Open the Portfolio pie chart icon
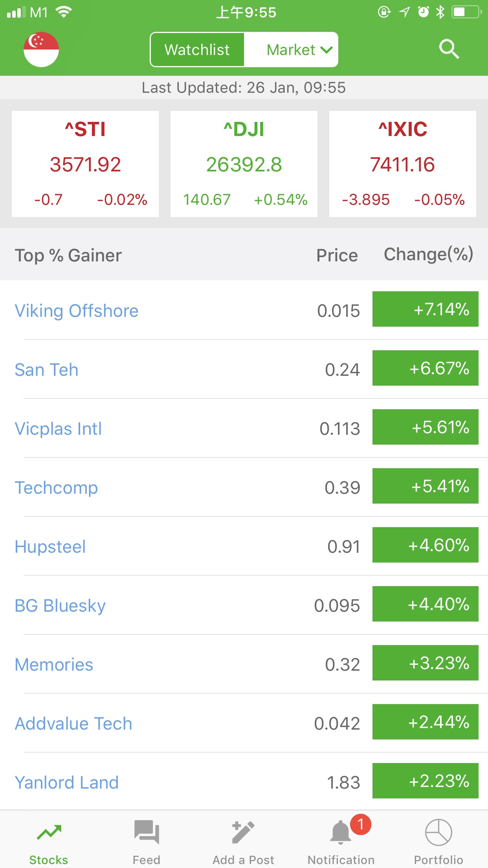488x868 pixels. [x=438, y=833]
